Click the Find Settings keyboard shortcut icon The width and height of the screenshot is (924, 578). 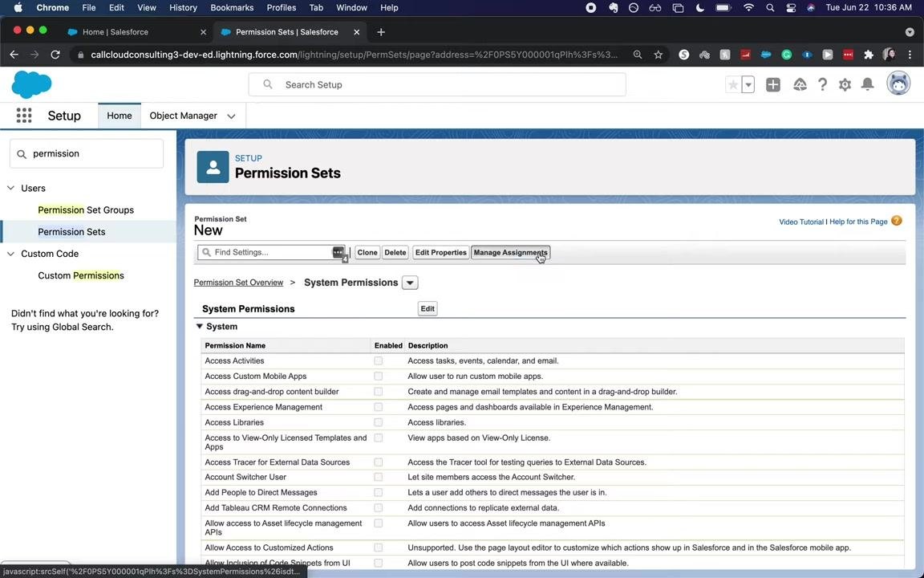pos(338,253)
